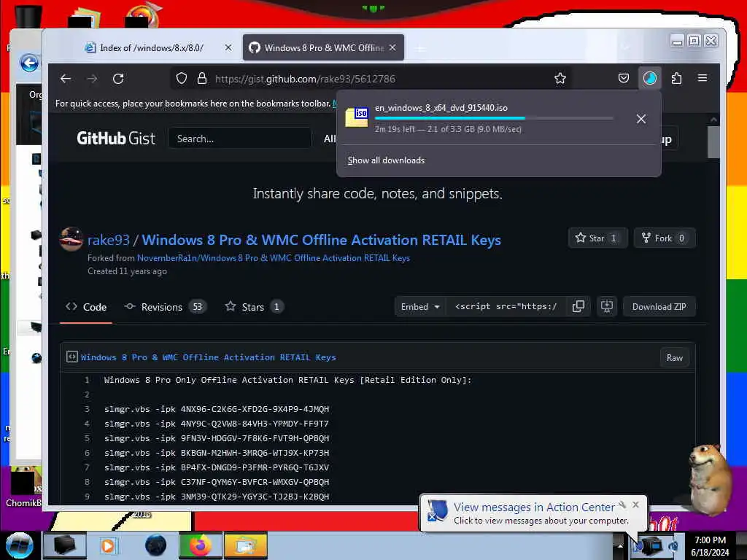Open the extensions puzzle icon
Image resolution: width=747 pixels, height=560 pixels.
point(676,78)
